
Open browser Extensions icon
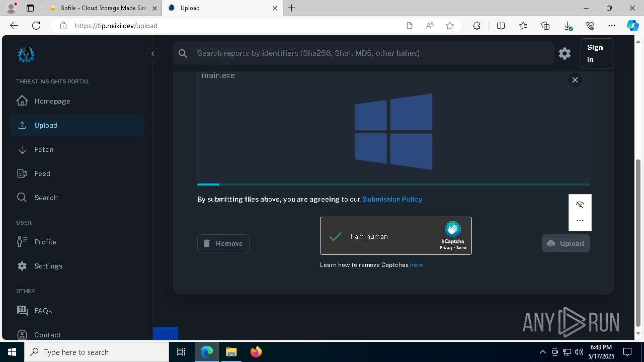point(476,26)
